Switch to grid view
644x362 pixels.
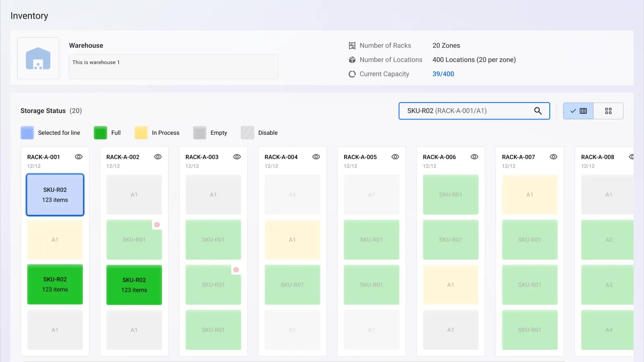click(608, 111)
